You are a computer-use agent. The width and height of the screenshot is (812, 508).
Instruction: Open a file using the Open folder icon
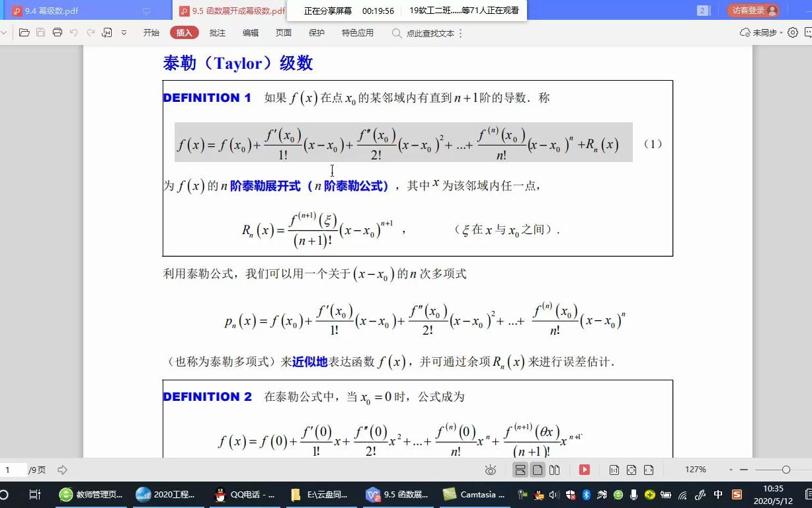24,32
